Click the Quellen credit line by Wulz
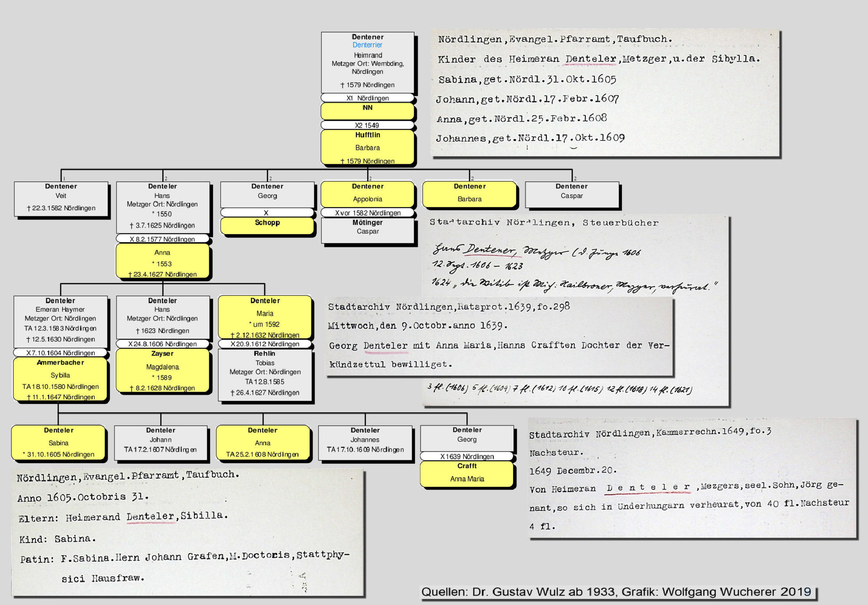The height and width of the screenshot is (605, 868). point(616,592)
